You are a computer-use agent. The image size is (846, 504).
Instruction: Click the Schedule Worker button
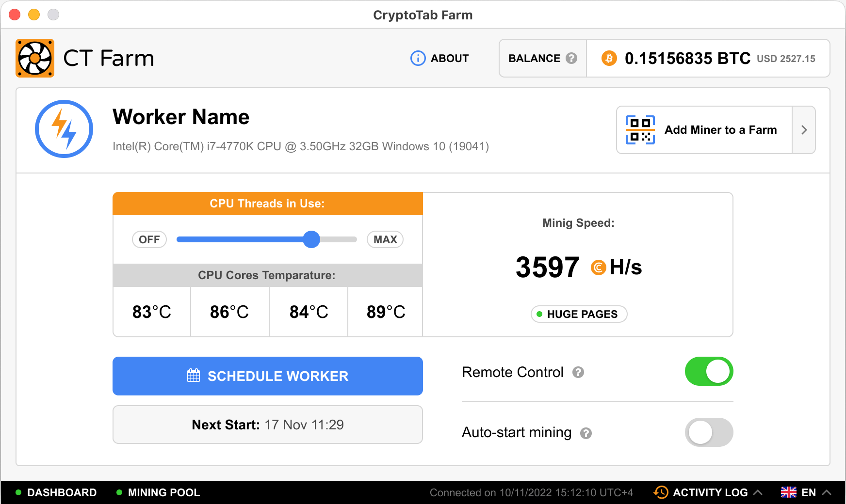click(x=268, y=376)
